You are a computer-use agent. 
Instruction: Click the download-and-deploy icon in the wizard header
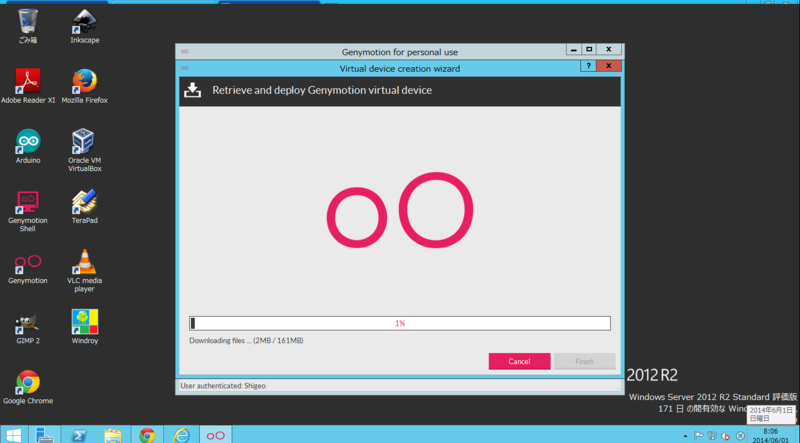click(x=192, y=90)
